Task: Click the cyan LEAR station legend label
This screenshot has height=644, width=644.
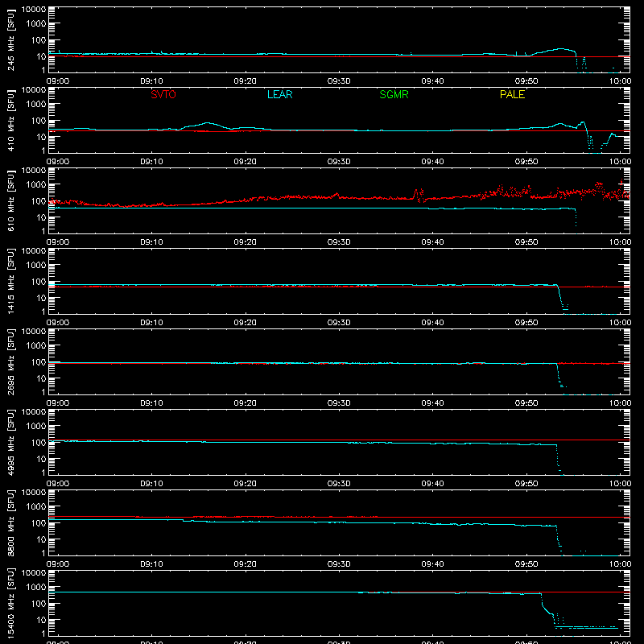Action: tap(279, 94)
